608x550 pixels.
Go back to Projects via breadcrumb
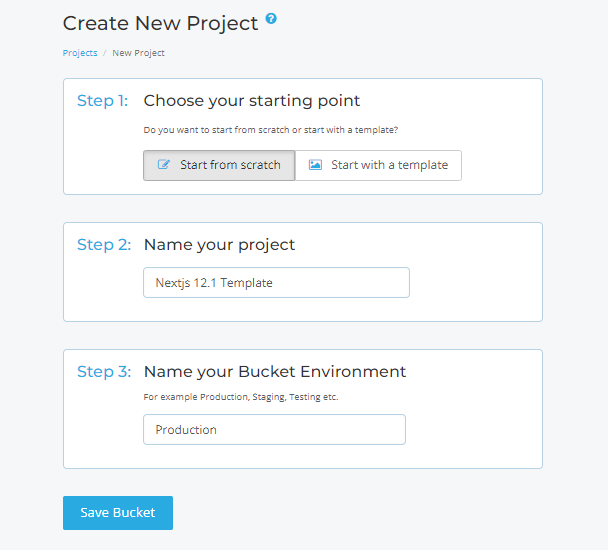80,53
